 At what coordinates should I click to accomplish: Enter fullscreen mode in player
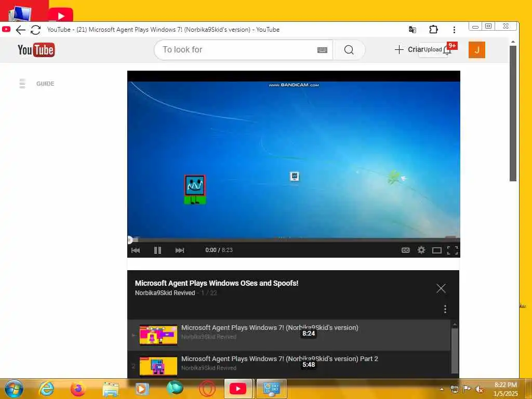tap(453, 250)
